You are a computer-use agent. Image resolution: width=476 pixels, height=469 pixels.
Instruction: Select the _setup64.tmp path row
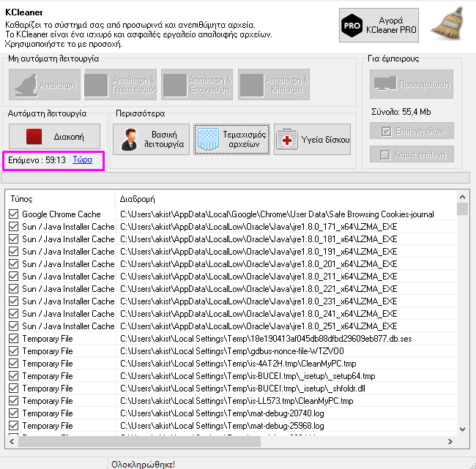click(x=248, y=376)
